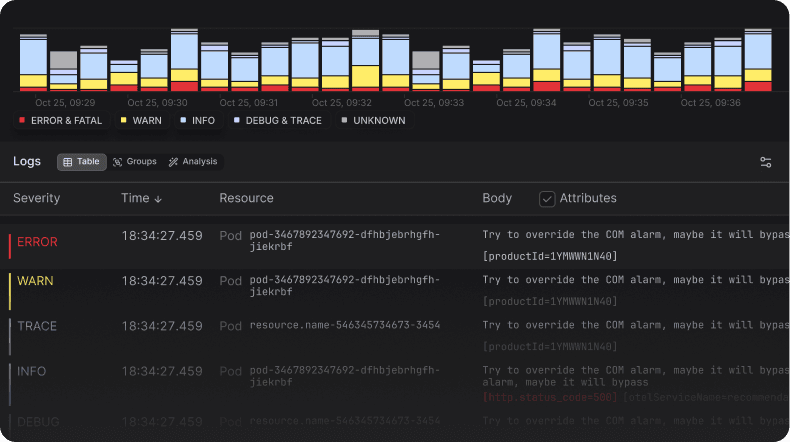Click the ERROR row's pod resource name
This screenshot has height=442, width=790.
coord(345,240)
